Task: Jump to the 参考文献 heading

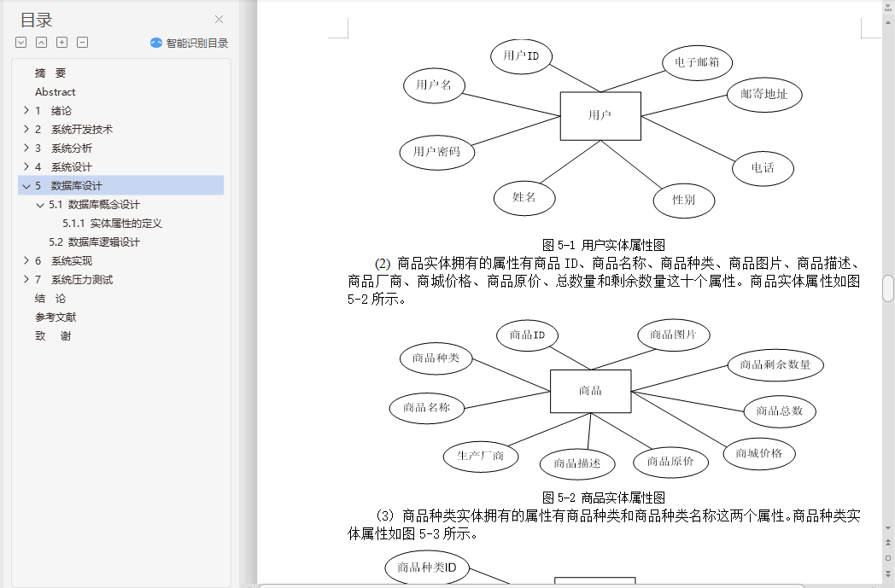Action: point(56,317)
